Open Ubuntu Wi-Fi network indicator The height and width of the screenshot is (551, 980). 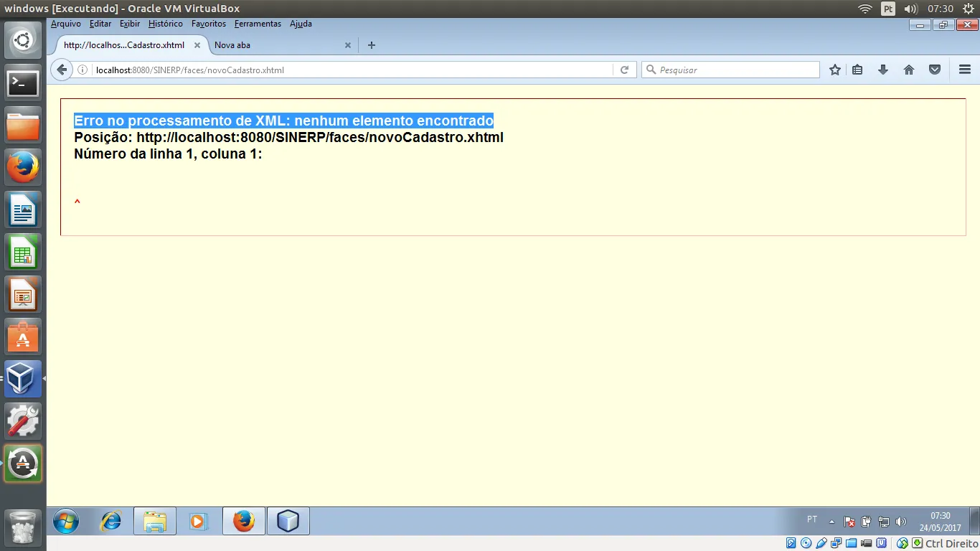865,9
